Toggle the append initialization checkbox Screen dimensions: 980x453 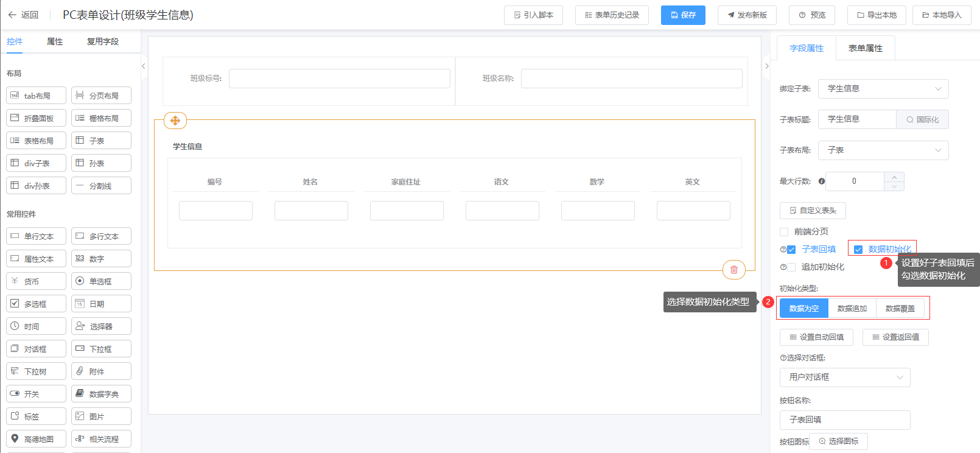pos(791,267)
